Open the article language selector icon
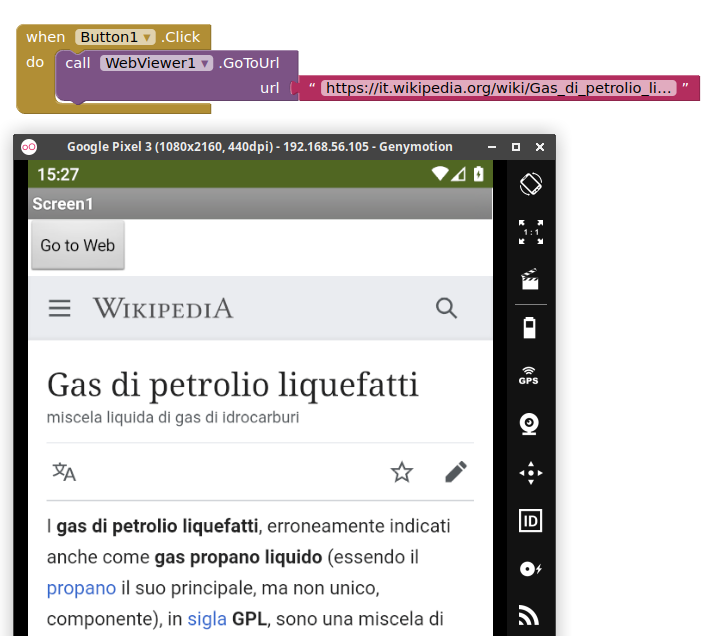This screenshot has width=715, height=636. (64, 472)
